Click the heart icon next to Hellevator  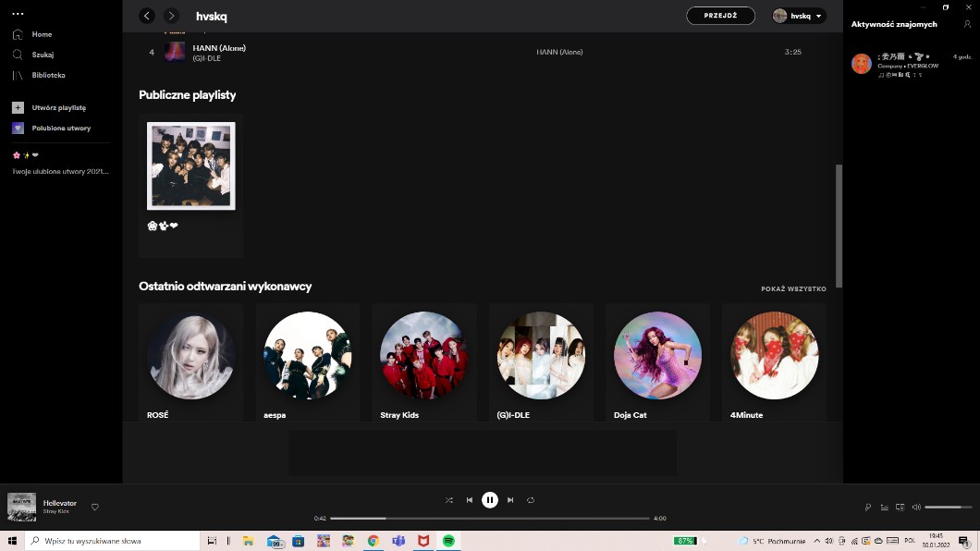pyautogui.click(x=94, y=507)
